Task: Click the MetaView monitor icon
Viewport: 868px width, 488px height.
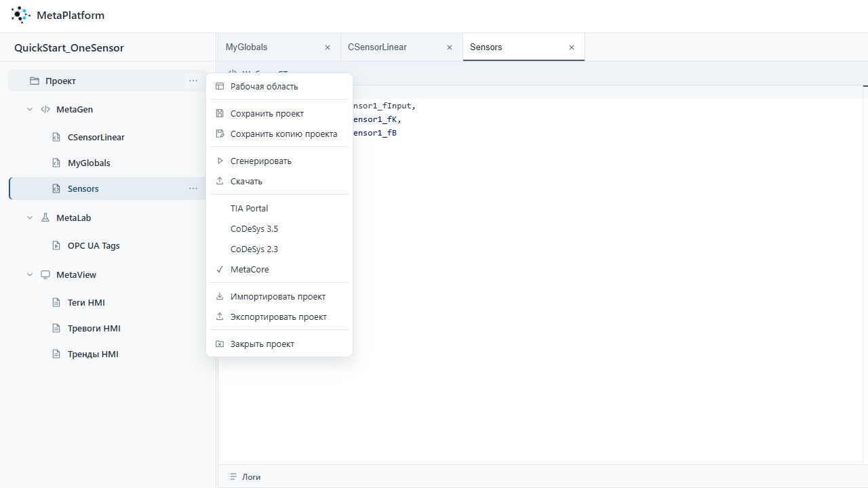Action: 45,274
